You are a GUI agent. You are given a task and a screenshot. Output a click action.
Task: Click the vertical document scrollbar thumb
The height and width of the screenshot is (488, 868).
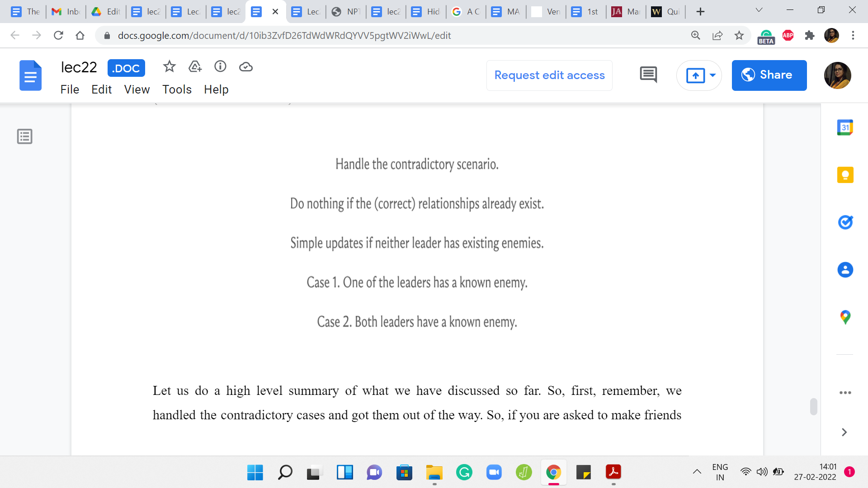pos(813,406)
